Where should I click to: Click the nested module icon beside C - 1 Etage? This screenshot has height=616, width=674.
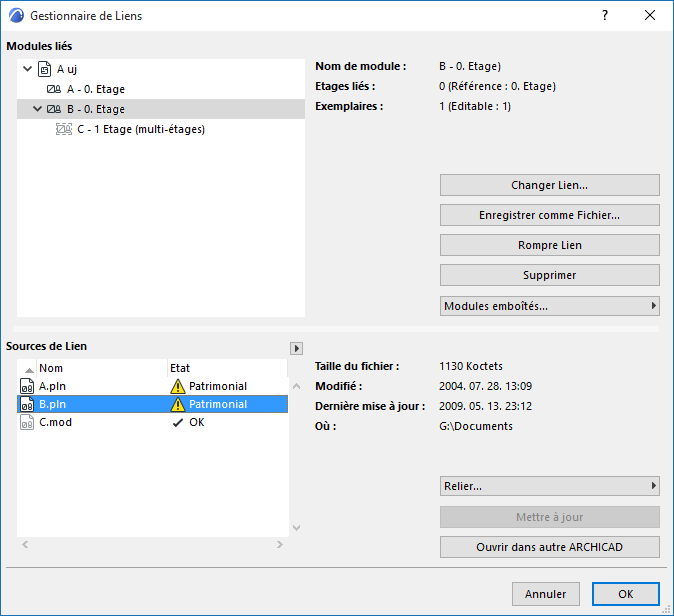point(64,129)
